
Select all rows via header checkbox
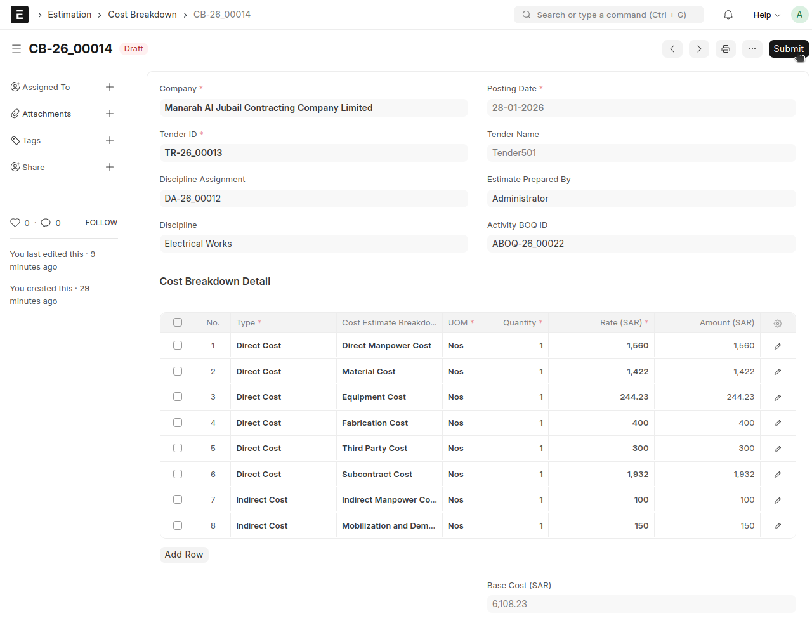(x=178, y=322)
